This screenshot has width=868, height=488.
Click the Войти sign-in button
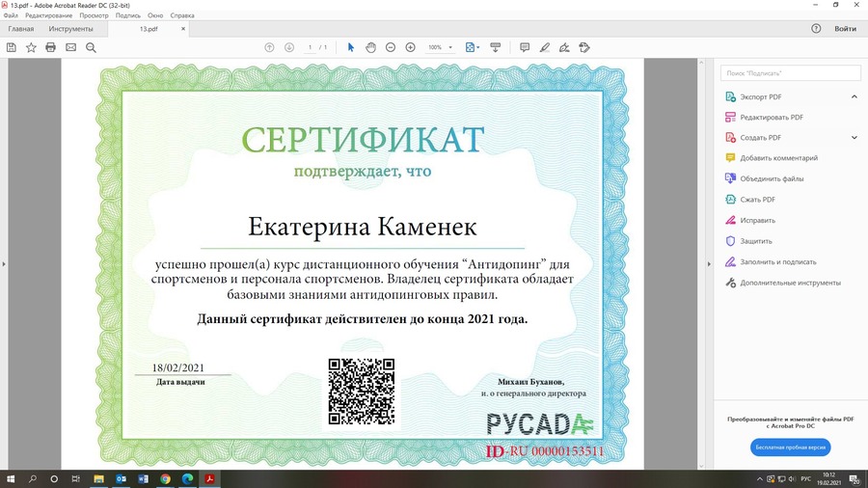(x=845, y=29)
